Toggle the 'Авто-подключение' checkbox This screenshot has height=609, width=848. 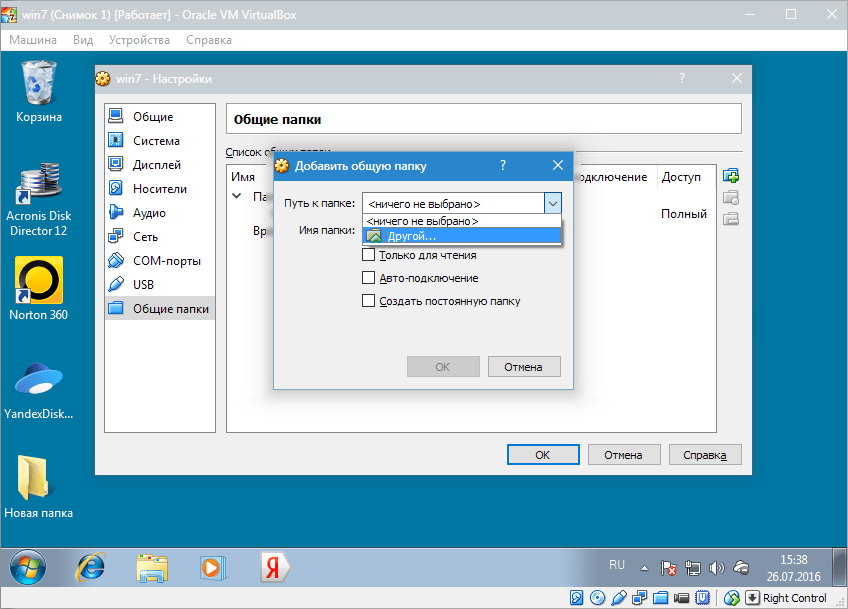tap(368, 278)
